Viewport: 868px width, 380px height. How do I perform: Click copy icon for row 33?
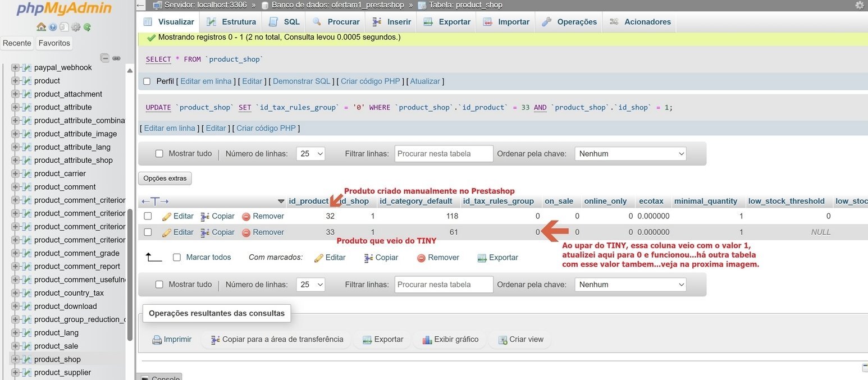point(205,232)
